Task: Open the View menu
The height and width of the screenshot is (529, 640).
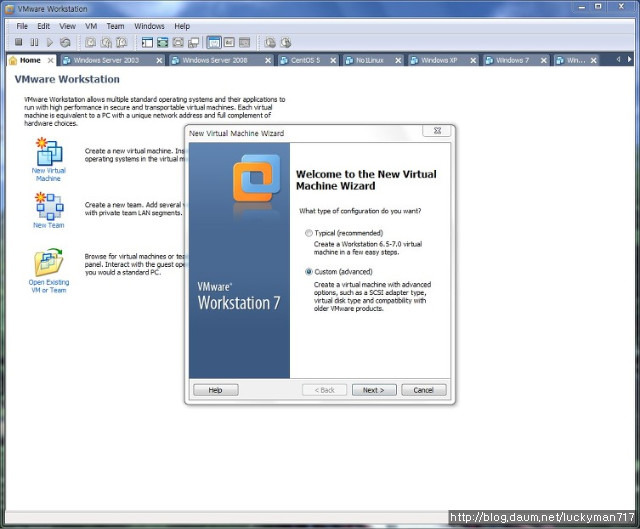Action: (x=67, y=26)
